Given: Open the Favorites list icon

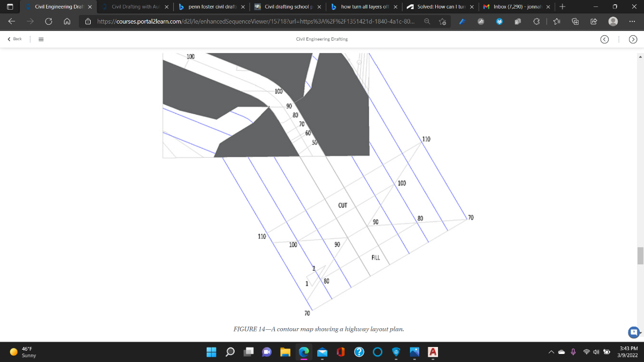Looking at the screenshot, I should 555,22.
